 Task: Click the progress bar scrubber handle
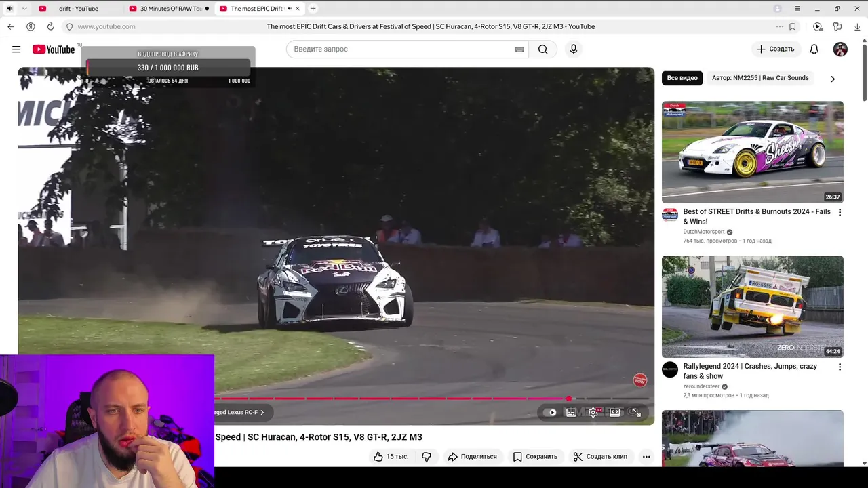[569, 399]
